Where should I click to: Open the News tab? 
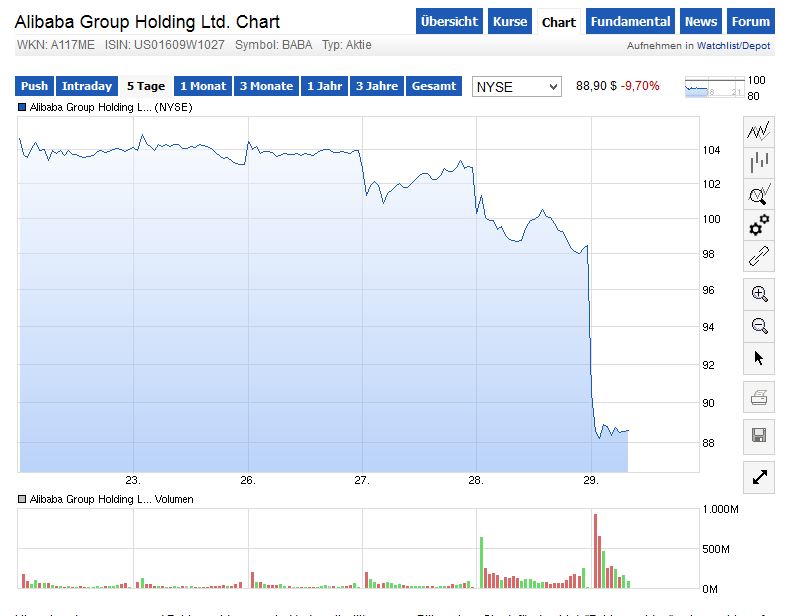(701, 22)
